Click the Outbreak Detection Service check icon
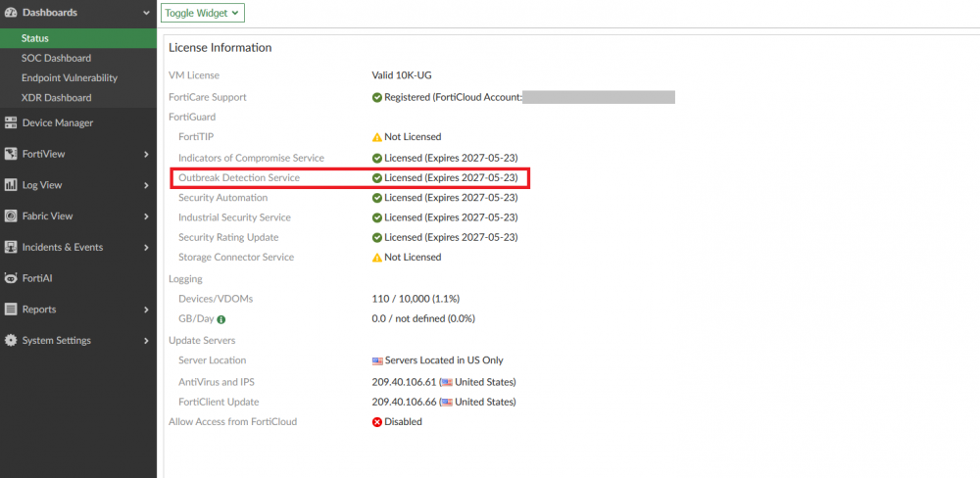Screen dimensions: 980x478 [377, 178]
